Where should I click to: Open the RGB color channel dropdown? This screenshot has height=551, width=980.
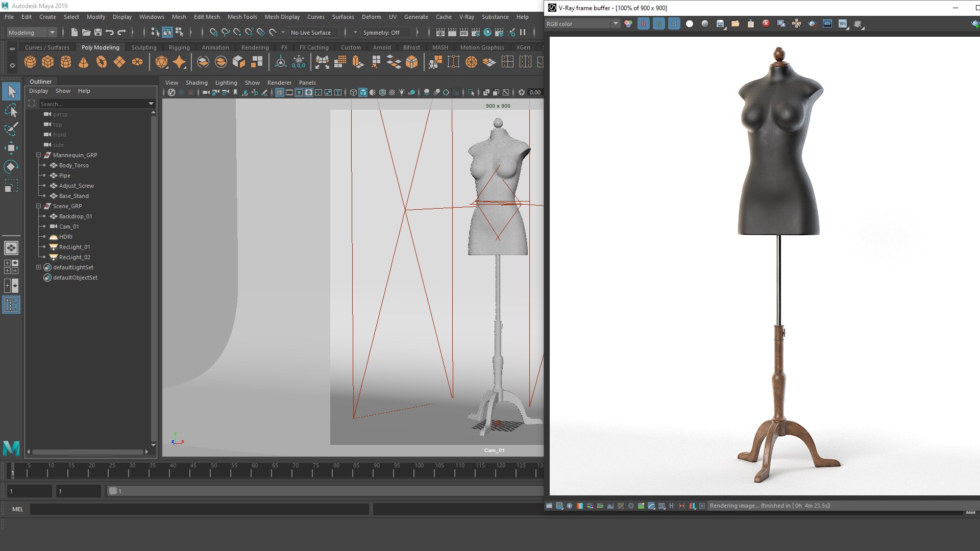[582, 24]
